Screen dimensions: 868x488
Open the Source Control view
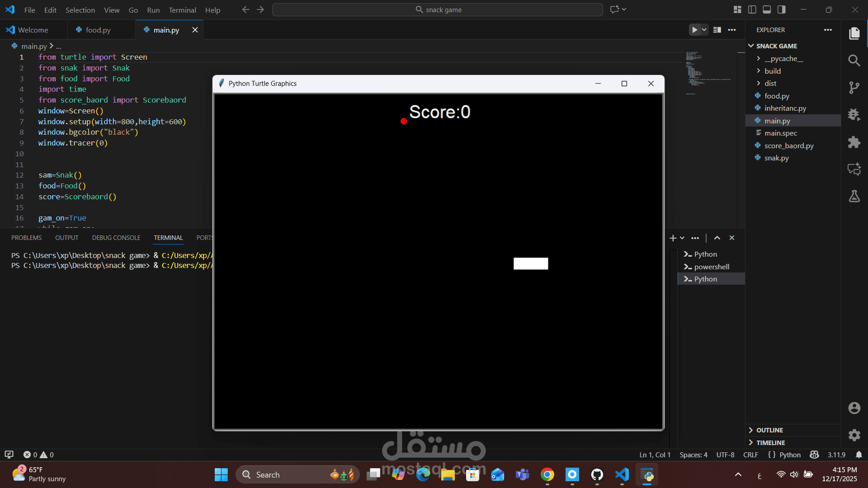point(854,87)
